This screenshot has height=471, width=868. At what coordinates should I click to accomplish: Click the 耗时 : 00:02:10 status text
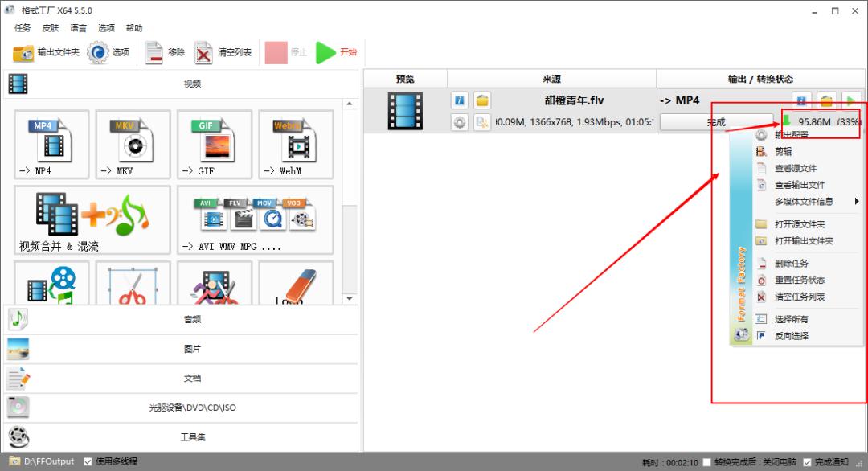[669, 462]
